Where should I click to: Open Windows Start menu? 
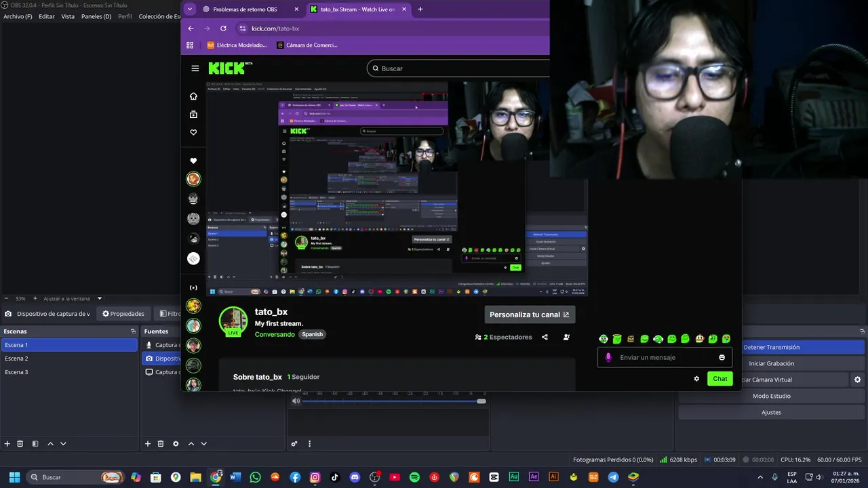coord(14,477)
